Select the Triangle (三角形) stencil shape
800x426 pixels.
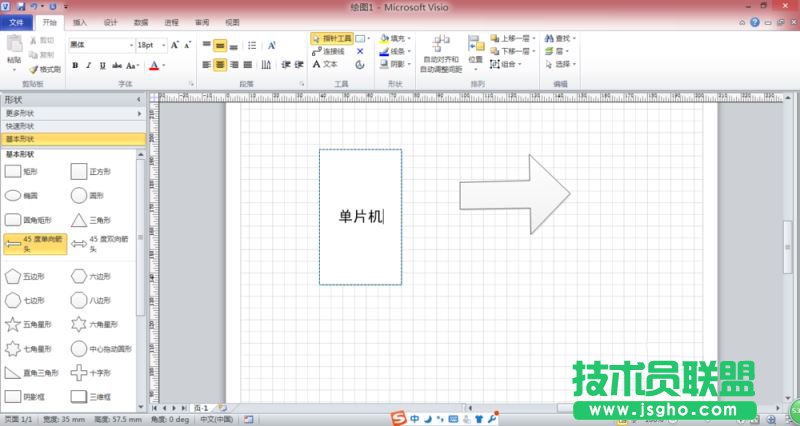pos(90,220)
